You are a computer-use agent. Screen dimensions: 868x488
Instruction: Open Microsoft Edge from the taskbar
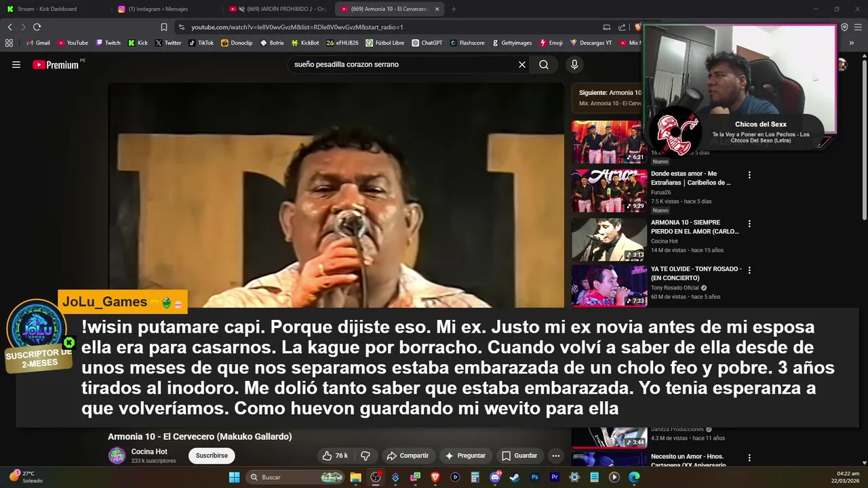click(x=634, y=477)
